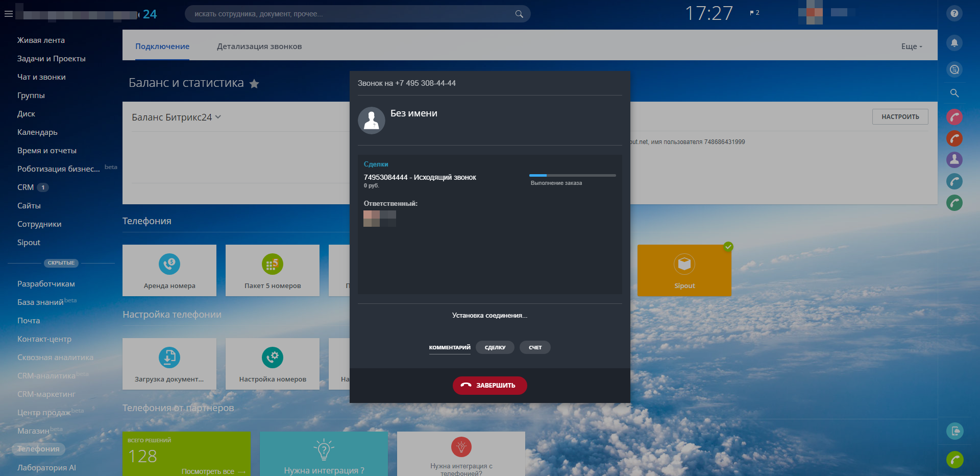Click the Посмотреть все link
This screenshot has height=476, width=980.
[x=213, y=471]
